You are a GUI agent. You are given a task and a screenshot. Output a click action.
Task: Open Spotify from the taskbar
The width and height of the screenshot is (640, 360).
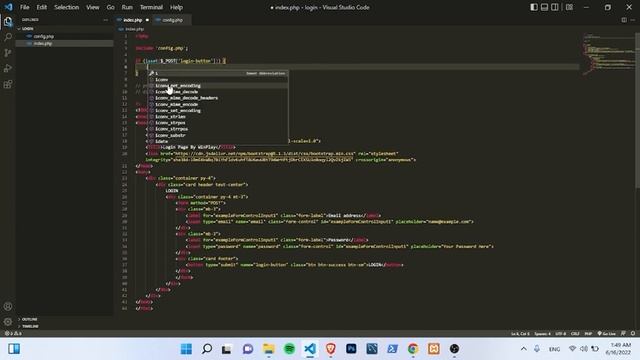[289, 349]
